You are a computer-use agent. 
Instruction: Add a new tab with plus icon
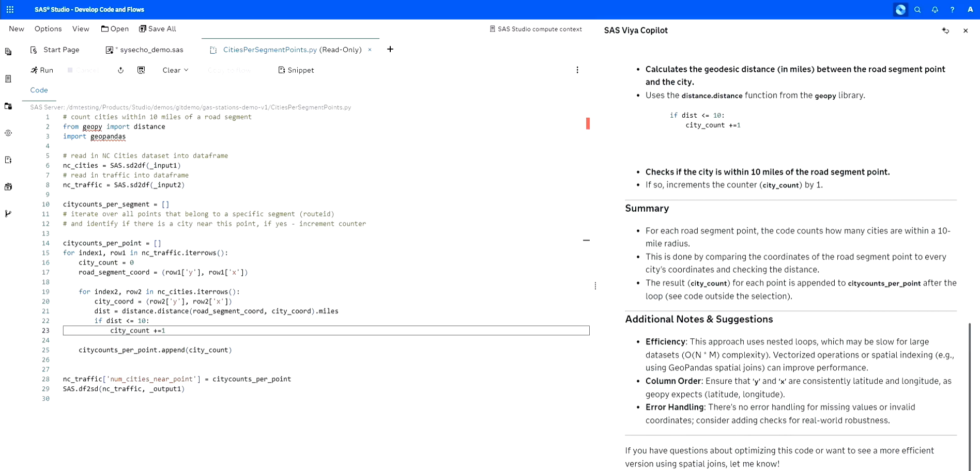[x=390, y=49]
